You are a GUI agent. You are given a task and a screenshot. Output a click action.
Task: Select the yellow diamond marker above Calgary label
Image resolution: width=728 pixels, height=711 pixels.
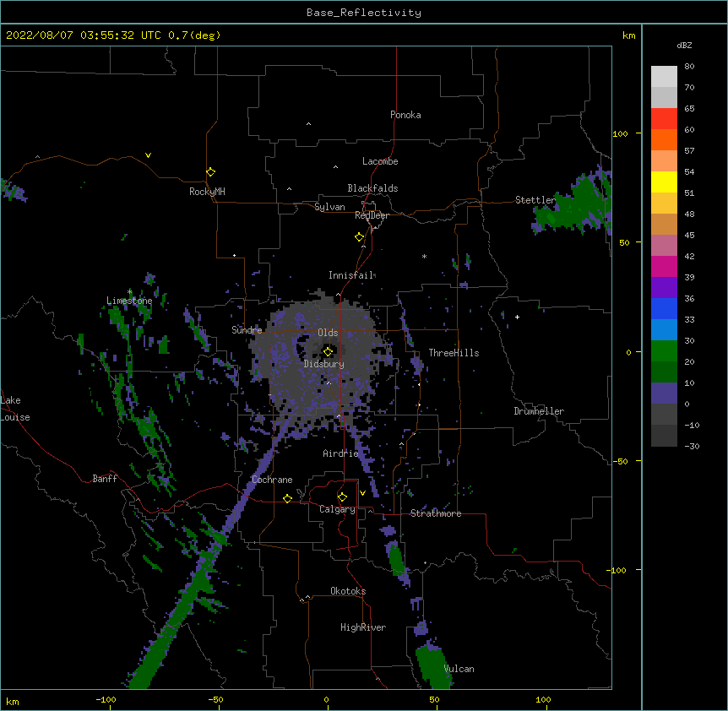coord(342,497)
